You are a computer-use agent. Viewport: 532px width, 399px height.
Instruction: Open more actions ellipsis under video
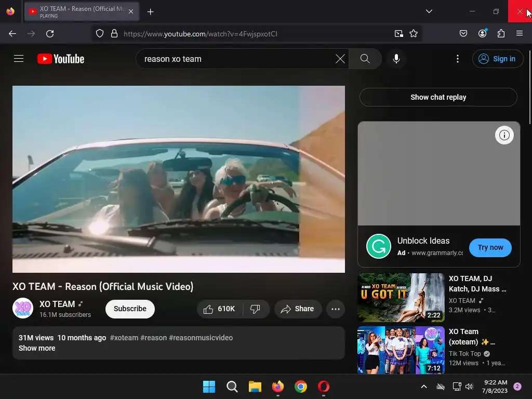point(335,309)
